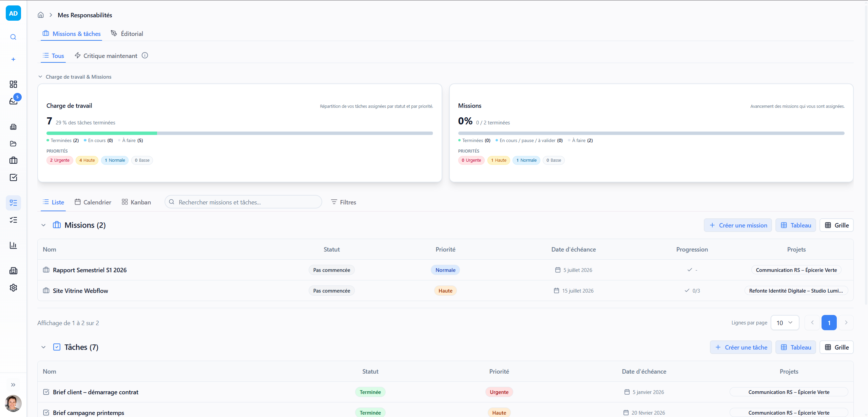Open the dashboard grid icon in sidebar
868x417 pixels.
(x=13, y=84)
